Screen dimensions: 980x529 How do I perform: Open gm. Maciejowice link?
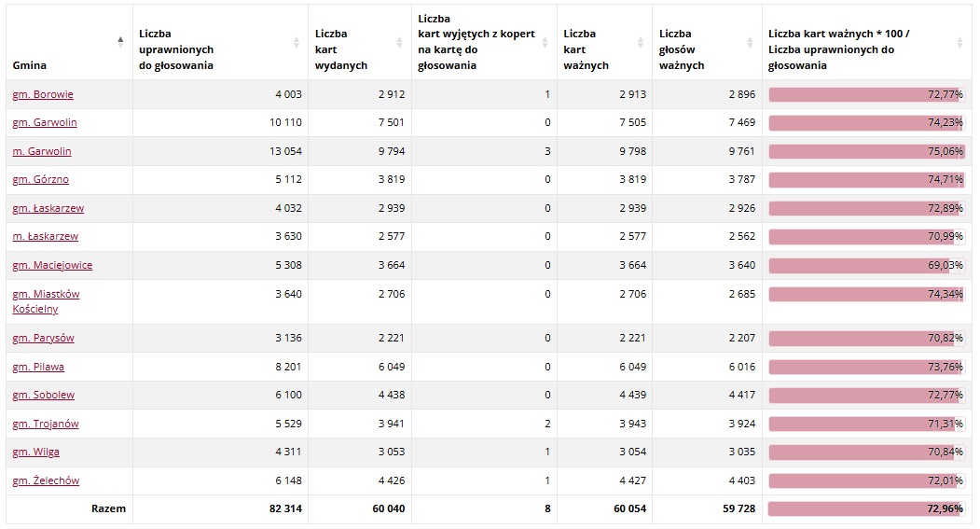pyautogui.click(x=52, y=265)
